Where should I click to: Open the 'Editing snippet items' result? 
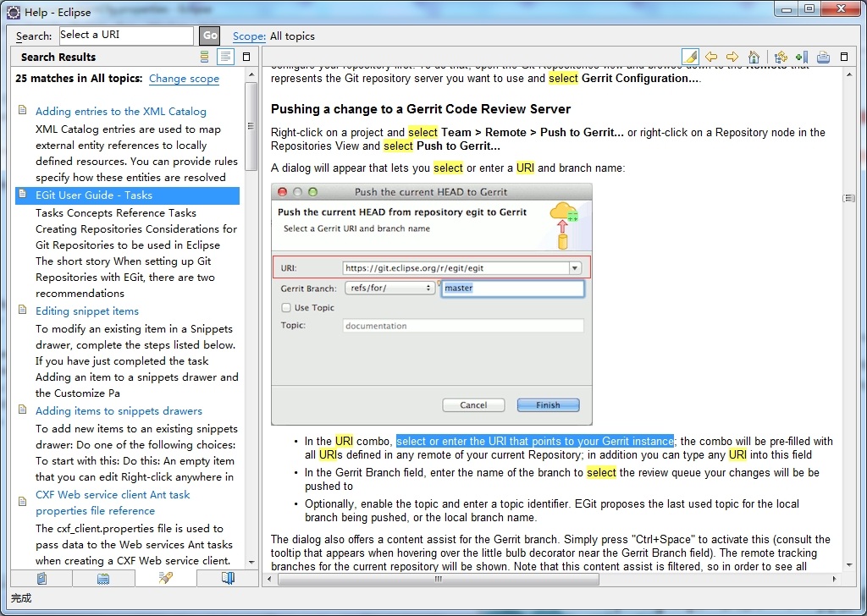click(87, 311)
